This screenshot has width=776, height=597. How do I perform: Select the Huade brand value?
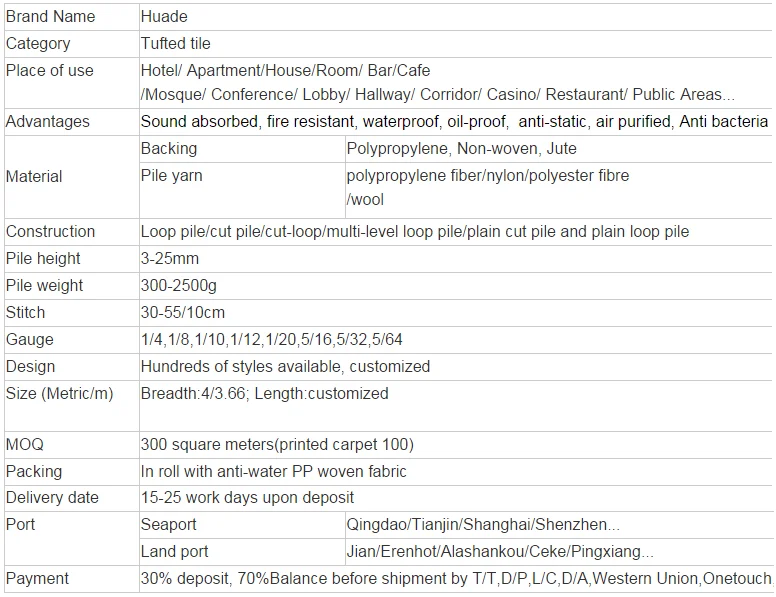(x=164, y=17)
